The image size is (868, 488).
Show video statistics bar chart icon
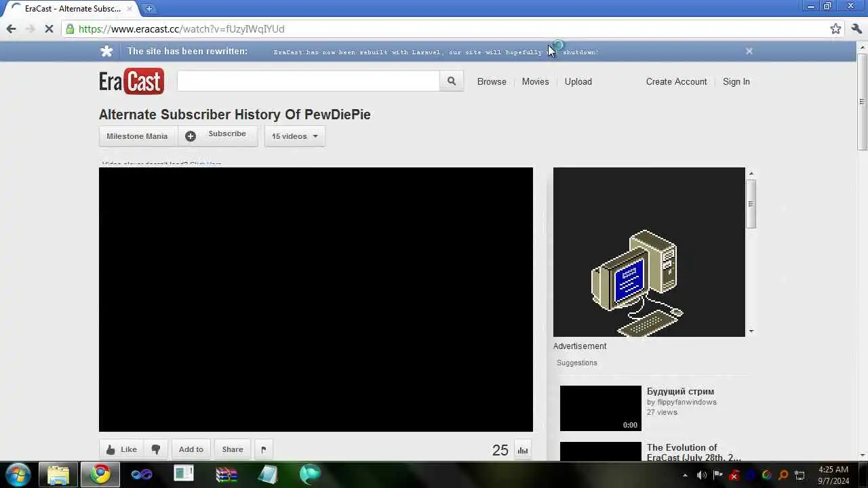(523, 450)
